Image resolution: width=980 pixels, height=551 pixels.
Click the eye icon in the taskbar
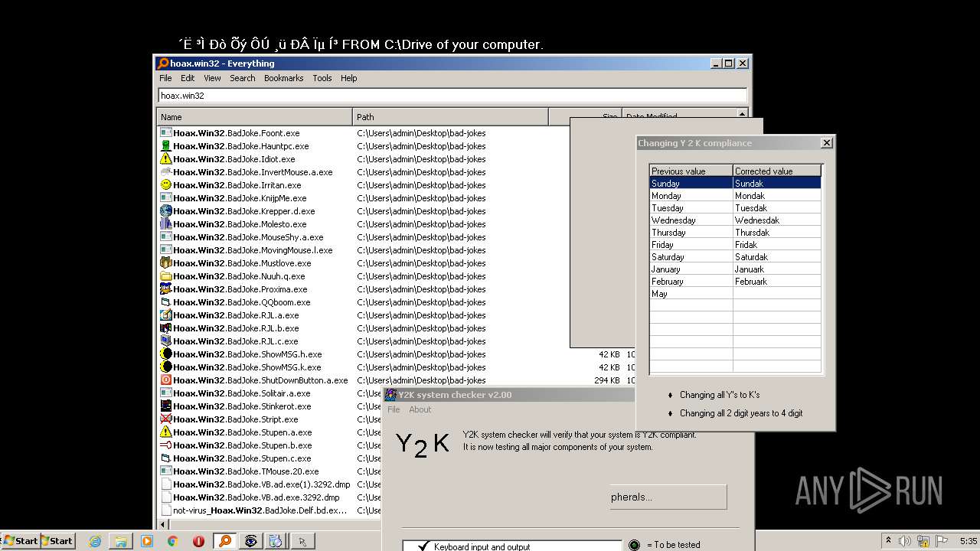tap(250, 541)
